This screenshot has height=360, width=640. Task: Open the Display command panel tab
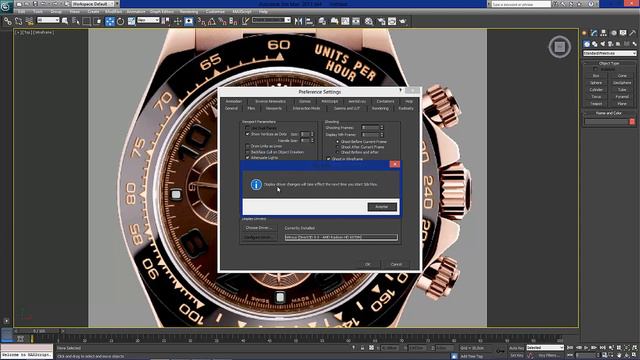click(x=623, y=33)
